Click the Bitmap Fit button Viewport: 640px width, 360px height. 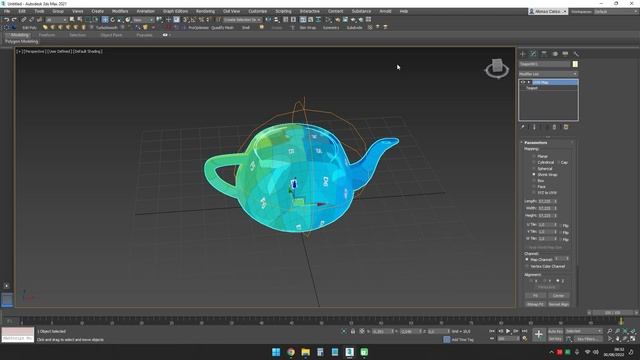535,304
